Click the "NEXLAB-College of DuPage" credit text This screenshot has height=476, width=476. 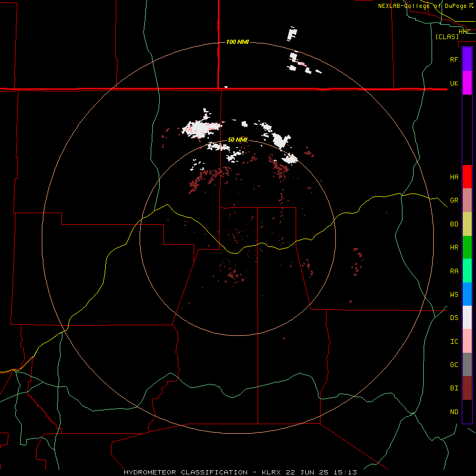point(422,6)
